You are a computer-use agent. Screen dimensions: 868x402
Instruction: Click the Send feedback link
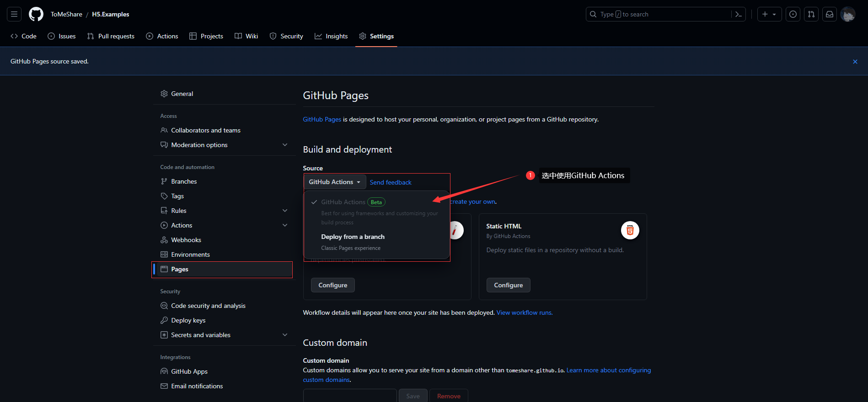[x=391, y=182]
